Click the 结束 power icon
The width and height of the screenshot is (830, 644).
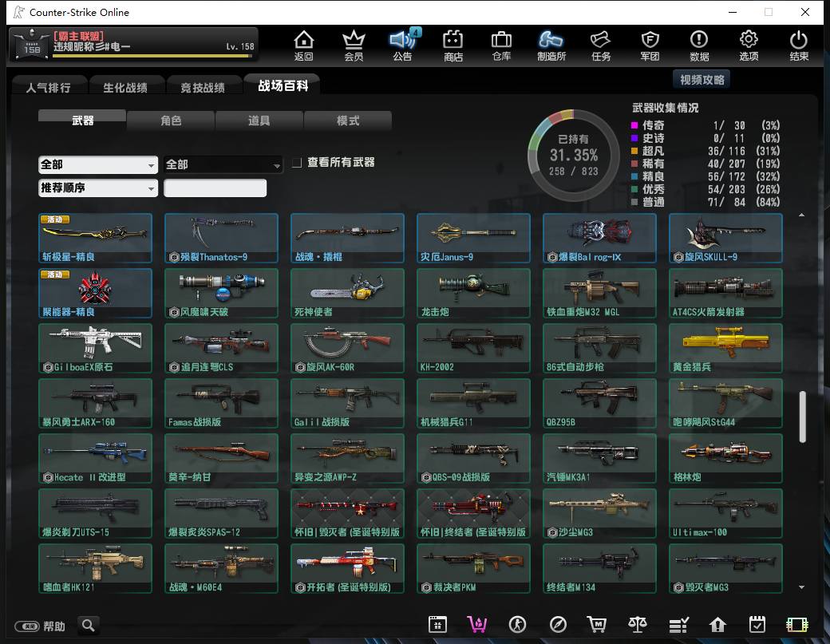point(799,45)
